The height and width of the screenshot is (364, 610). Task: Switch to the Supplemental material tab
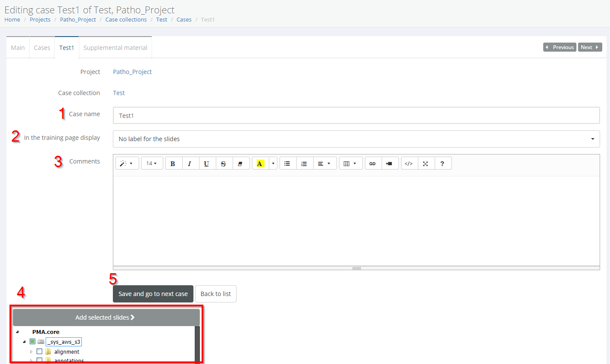coord(115,48)
